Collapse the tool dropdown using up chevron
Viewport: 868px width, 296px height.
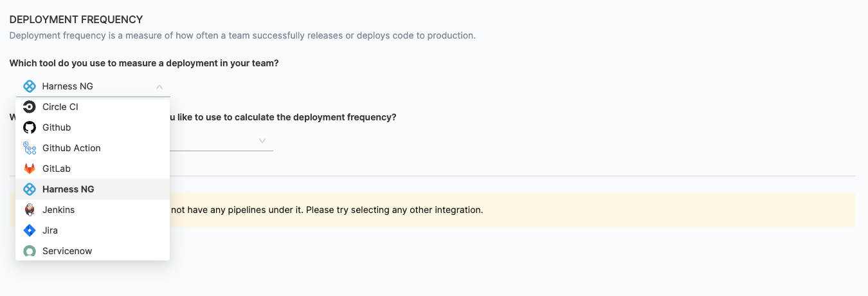[x=159, y=86]
